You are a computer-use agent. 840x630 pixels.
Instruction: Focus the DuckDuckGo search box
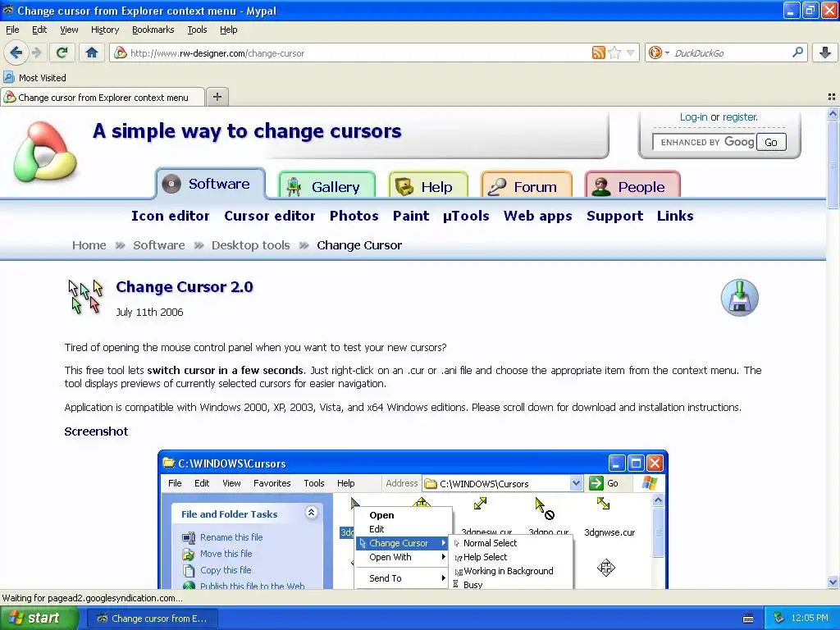click(731, 52)
